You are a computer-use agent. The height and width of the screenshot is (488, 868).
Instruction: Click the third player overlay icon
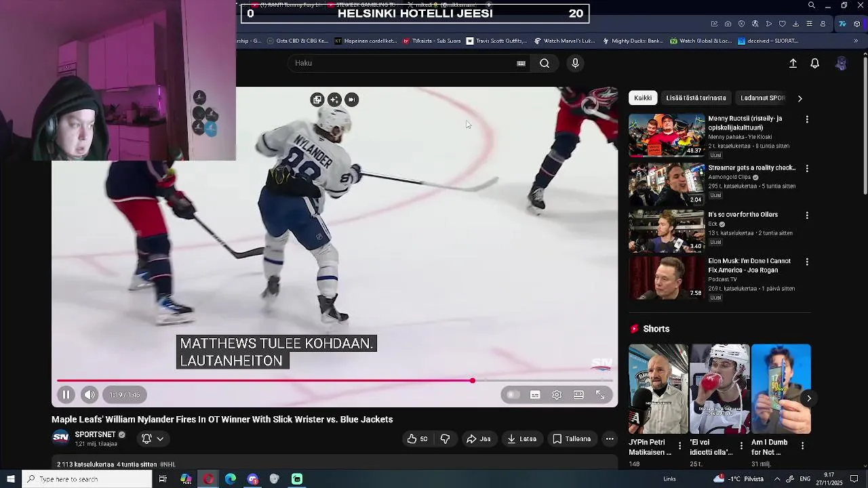point(351,100)
